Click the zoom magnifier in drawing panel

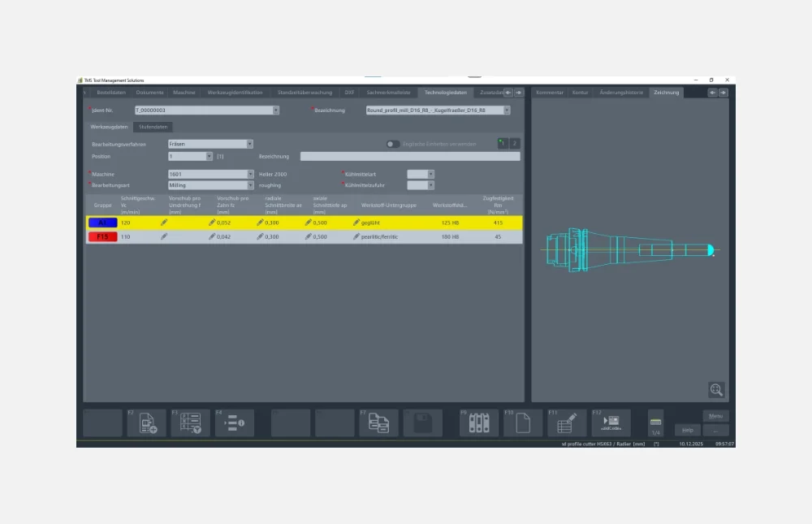(715, 390)
